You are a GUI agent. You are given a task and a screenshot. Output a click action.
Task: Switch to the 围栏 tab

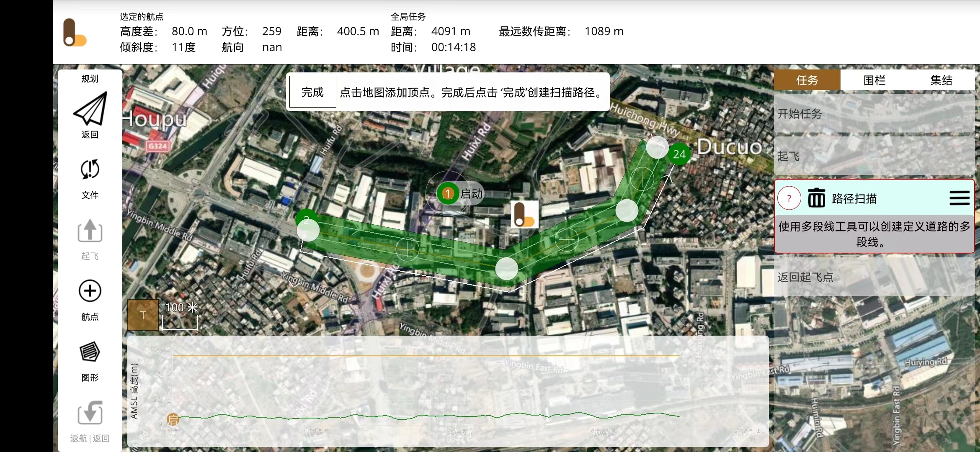pos(874,80)
